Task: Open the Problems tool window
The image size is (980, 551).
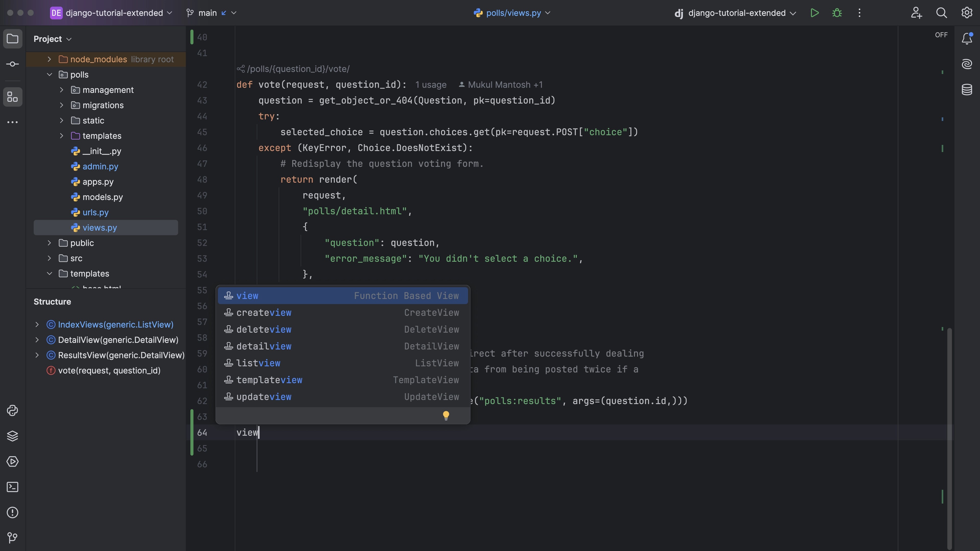Action: tap(13, 512)
